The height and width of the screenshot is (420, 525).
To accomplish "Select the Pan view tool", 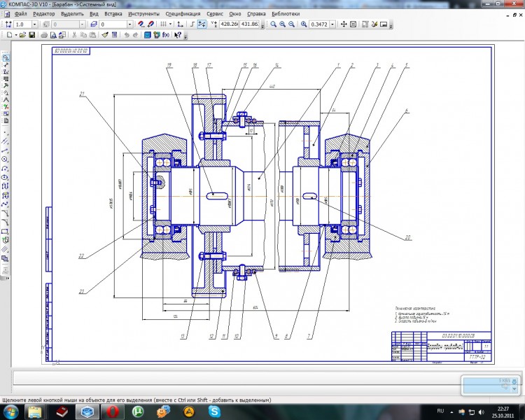I will pos(343,24).
